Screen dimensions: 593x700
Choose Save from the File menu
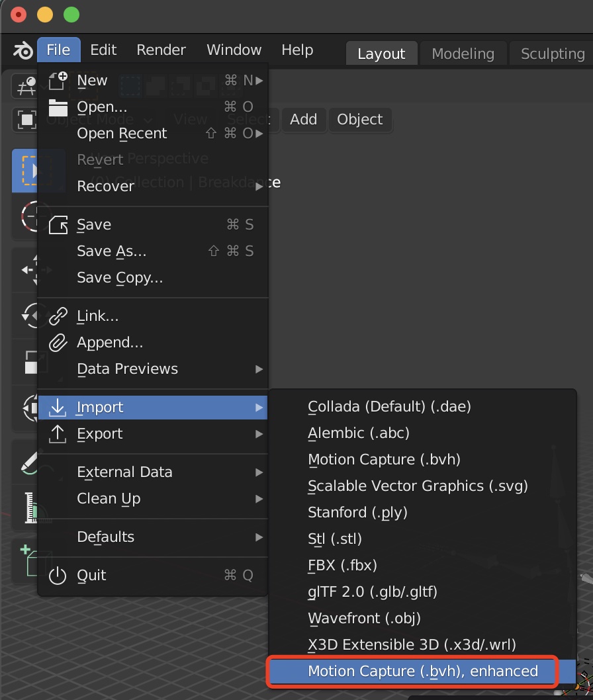(153, 224)
